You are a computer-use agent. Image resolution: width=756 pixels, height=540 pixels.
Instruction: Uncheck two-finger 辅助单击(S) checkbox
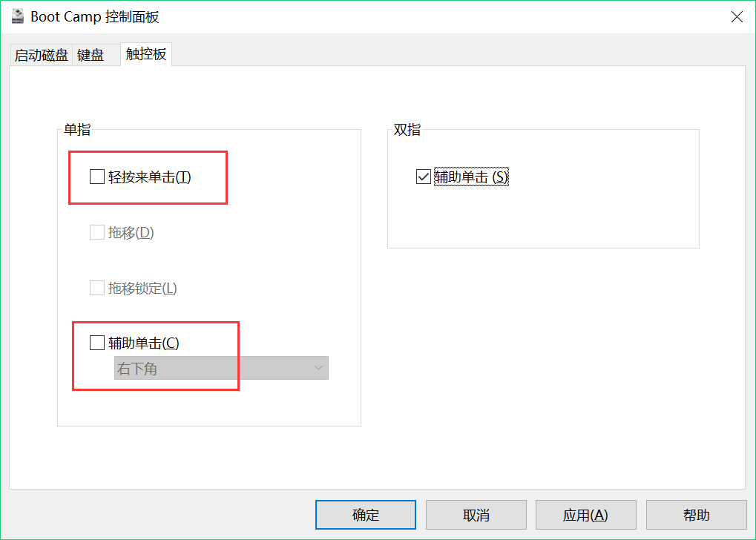click(x=424, y=177)
